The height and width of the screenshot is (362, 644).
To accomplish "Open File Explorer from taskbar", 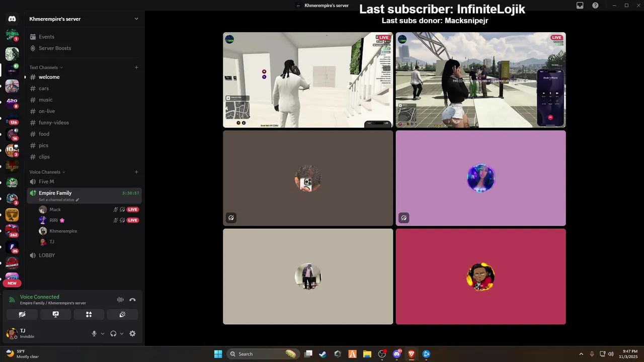I will 367,354.
